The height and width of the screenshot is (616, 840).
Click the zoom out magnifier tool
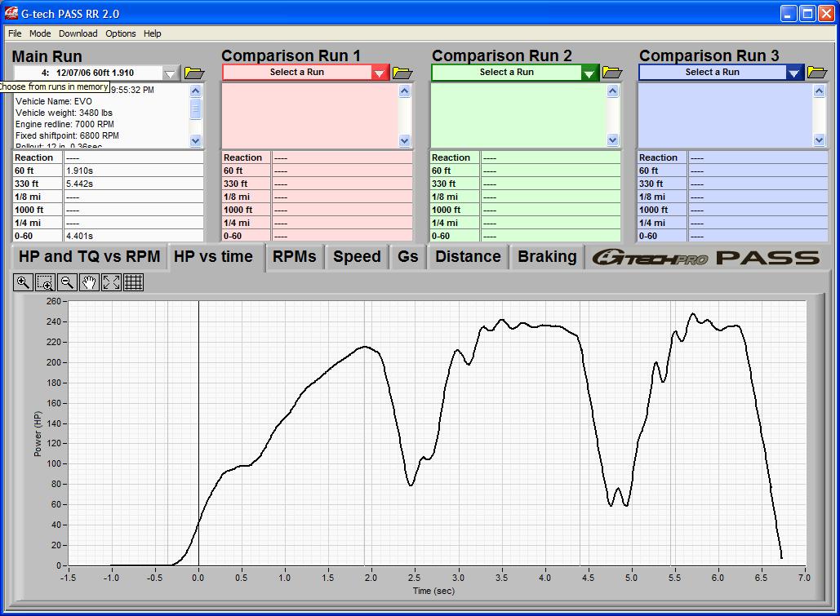tap(67, 282)
